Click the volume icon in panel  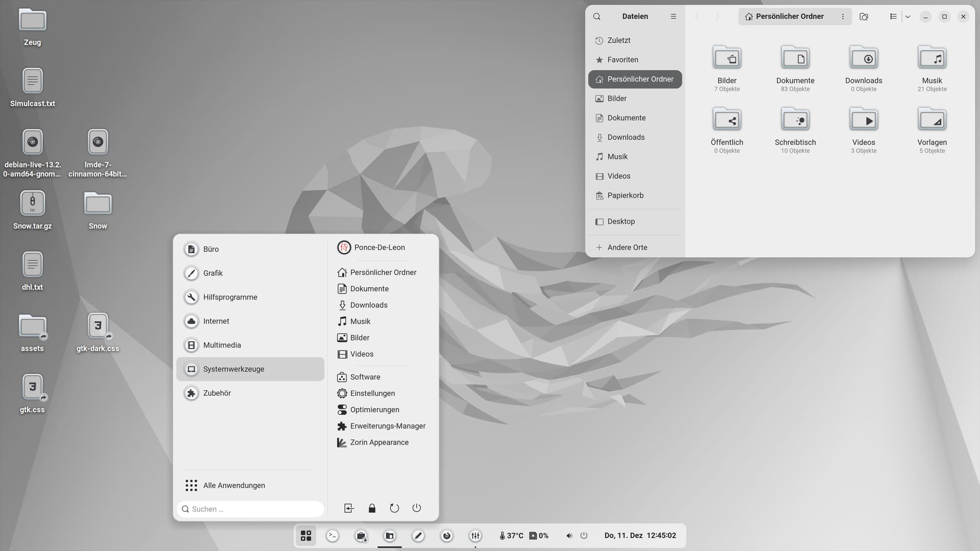click(x=569, y=536)
